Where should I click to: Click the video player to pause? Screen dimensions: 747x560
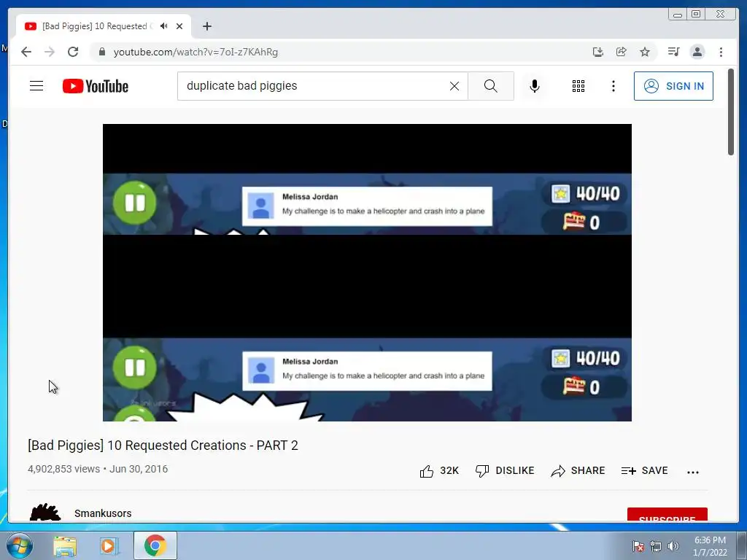click(x=367, y=273)
